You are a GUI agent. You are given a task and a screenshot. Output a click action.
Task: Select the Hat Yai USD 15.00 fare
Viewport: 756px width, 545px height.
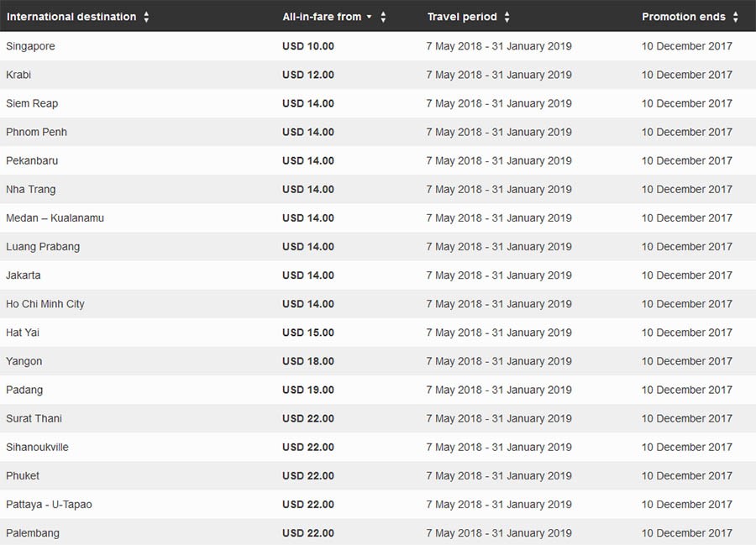coord(307,333)
